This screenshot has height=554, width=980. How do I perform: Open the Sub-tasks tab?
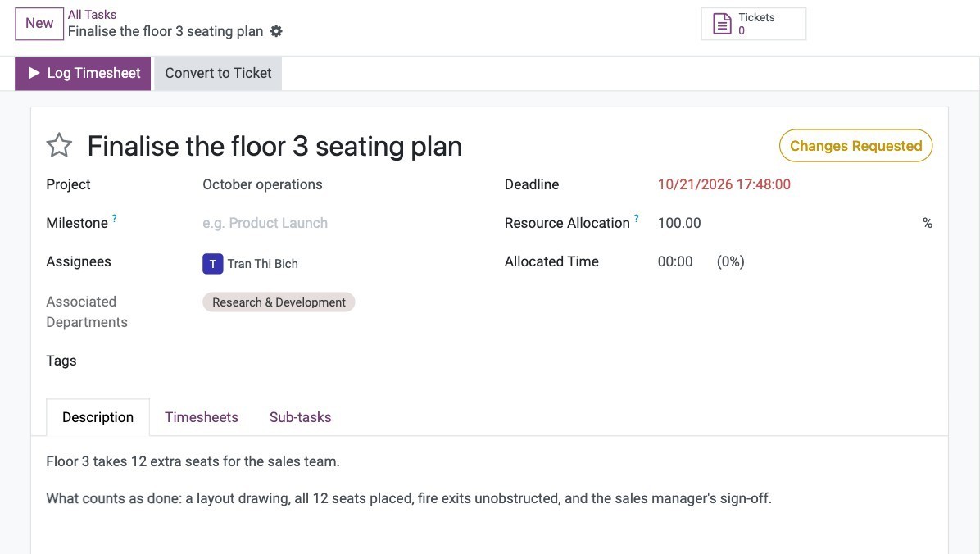pos(300,417)
